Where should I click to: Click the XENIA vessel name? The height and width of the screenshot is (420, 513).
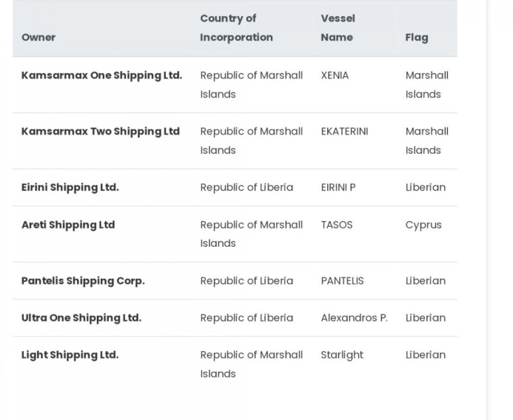point(334,76)
